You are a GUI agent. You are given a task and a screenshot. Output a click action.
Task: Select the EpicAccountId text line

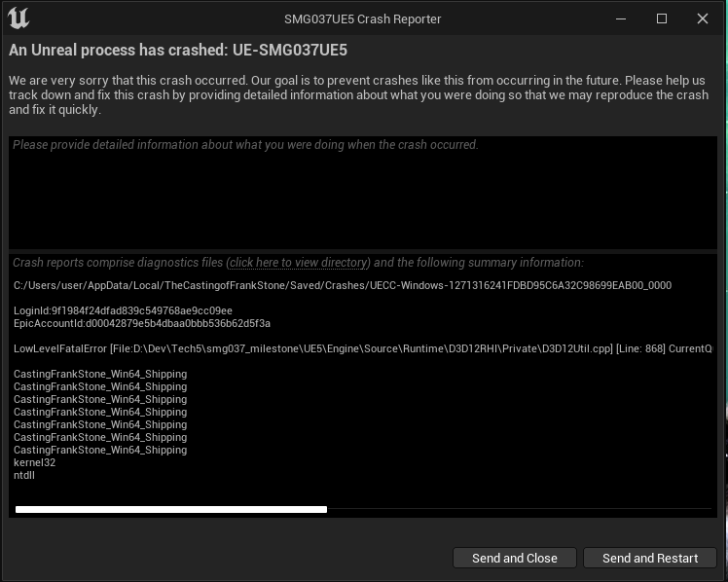(x=141, y=323)
